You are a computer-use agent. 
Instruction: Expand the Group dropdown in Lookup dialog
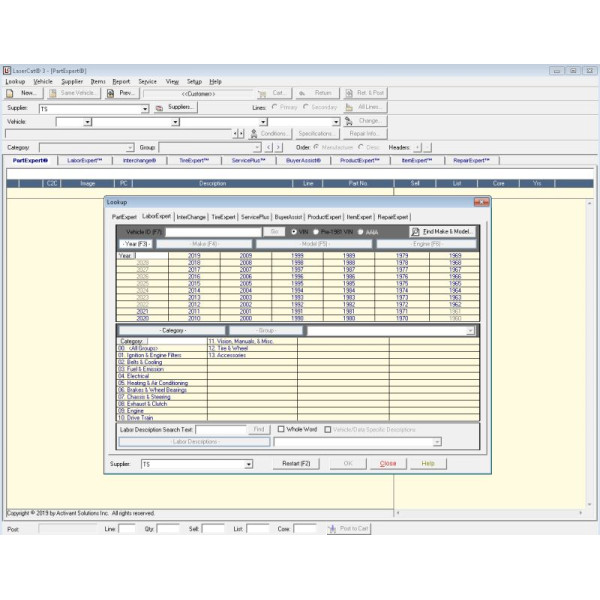471,331
